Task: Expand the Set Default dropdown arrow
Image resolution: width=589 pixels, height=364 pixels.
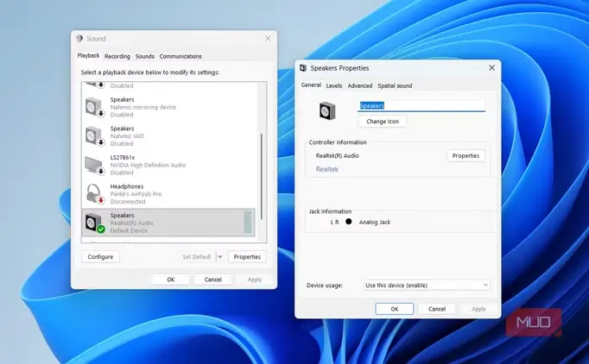Action: (219, 257)
